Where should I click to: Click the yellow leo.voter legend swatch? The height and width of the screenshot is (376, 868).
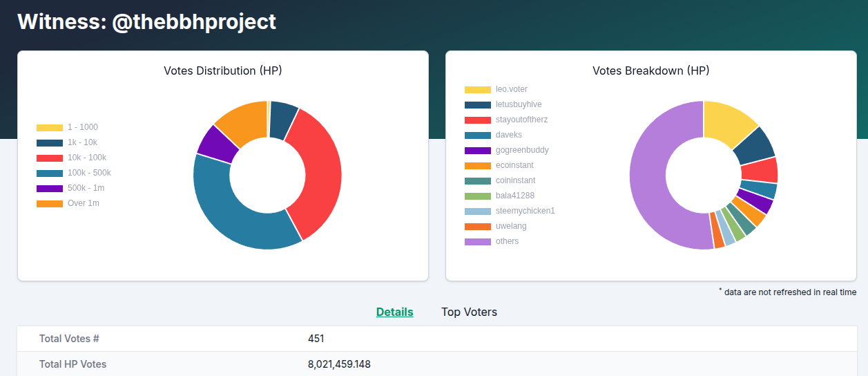tap(477, 89)
